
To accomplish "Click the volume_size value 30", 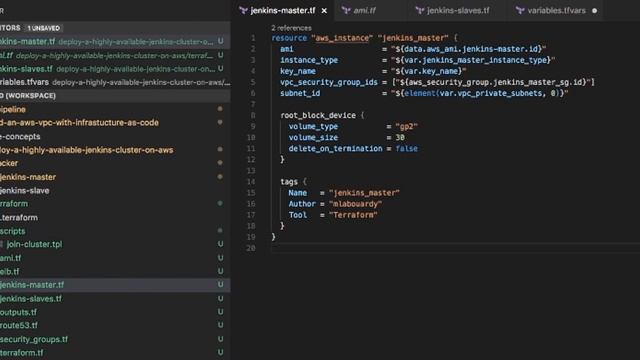I will tap(400, 138).
